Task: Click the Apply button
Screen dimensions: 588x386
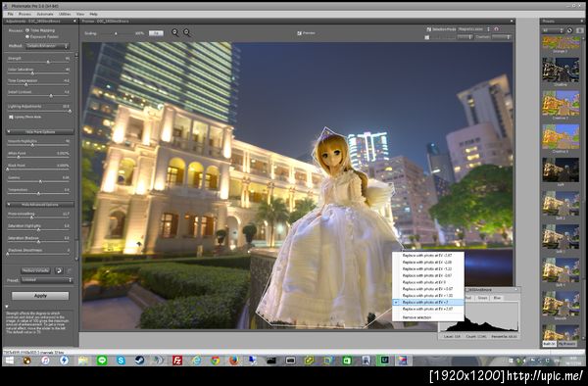Action: click(40, 296)
